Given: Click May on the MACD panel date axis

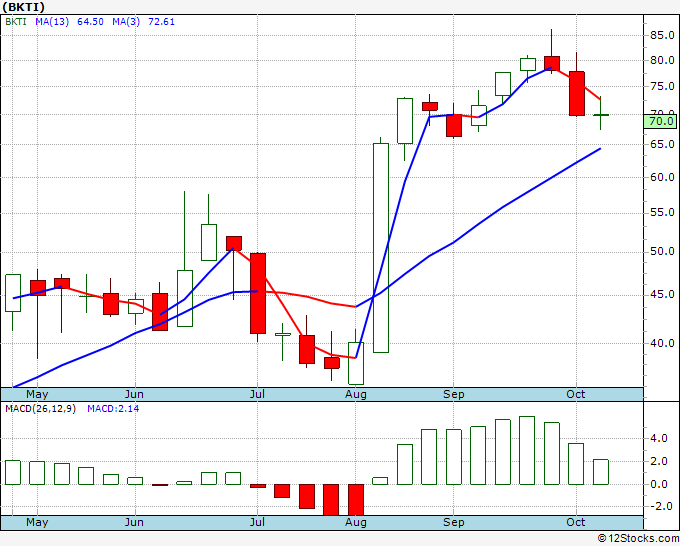Looking at the screenshot, I should [x=37, y=522].
